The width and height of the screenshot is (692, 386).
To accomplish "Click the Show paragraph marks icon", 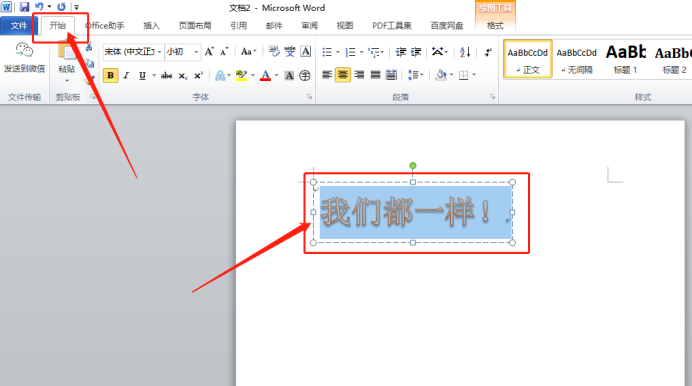I will [x=488, y=52].
